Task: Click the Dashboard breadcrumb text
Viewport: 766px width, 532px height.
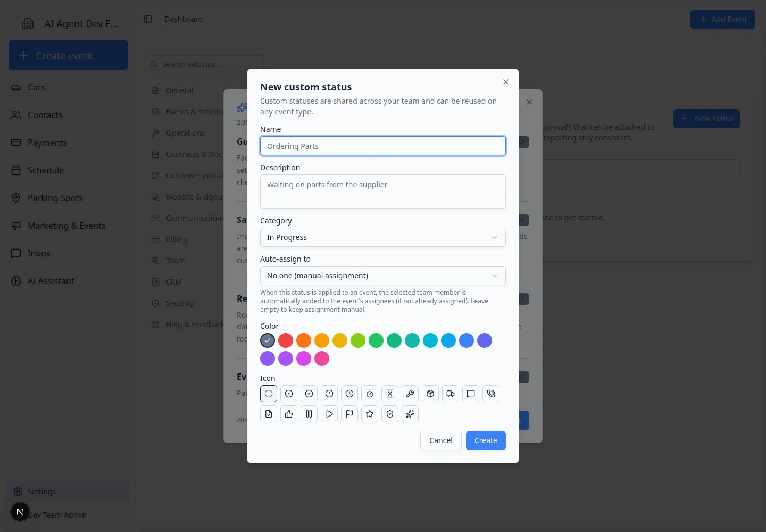Action: pyautogui.click(x=184, y=19)
